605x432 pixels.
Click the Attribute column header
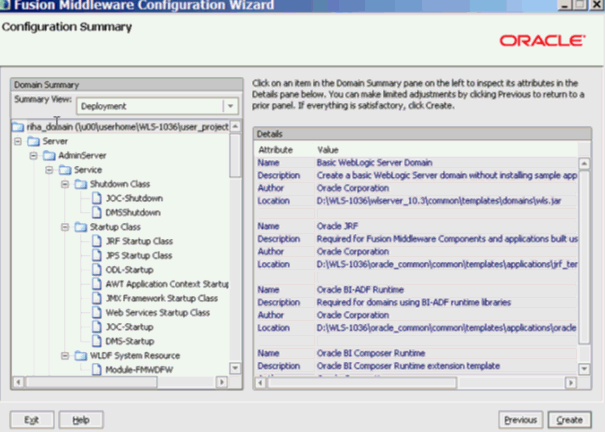(275, 150)
